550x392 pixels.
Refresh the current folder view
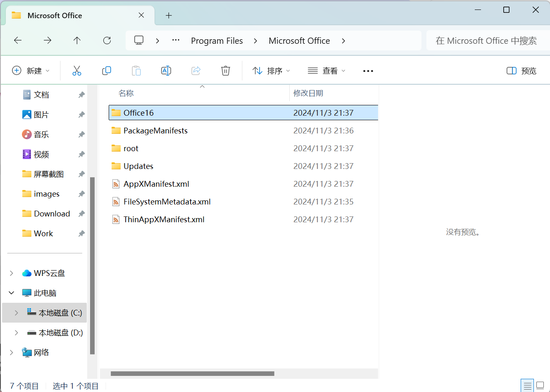[107, 40]
